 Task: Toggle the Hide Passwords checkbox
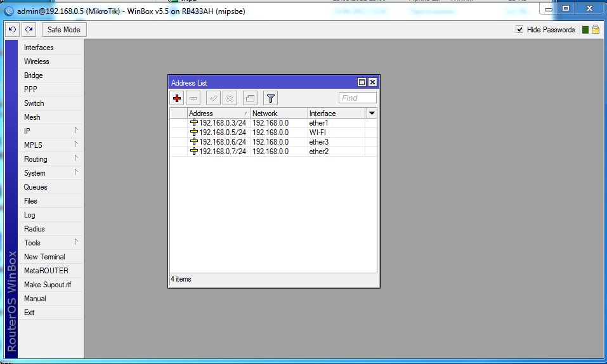click(x=519, y=29)
